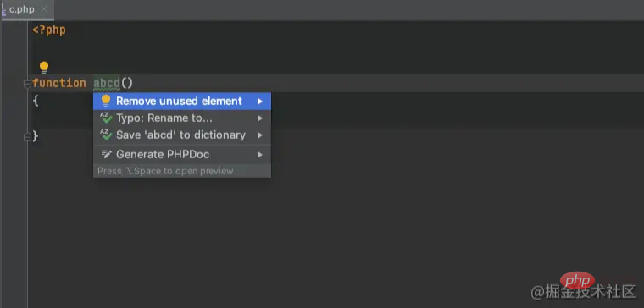Click the yellow lightbulb above function line
The image size is (644, 308).
(44, 67)
